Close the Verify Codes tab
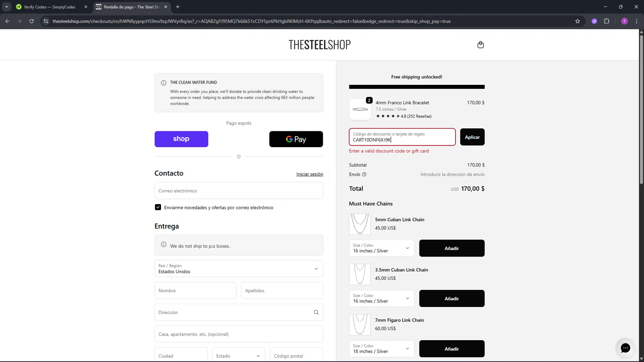The height and width of the screenshot is (362, 644). tap(85, 7)
